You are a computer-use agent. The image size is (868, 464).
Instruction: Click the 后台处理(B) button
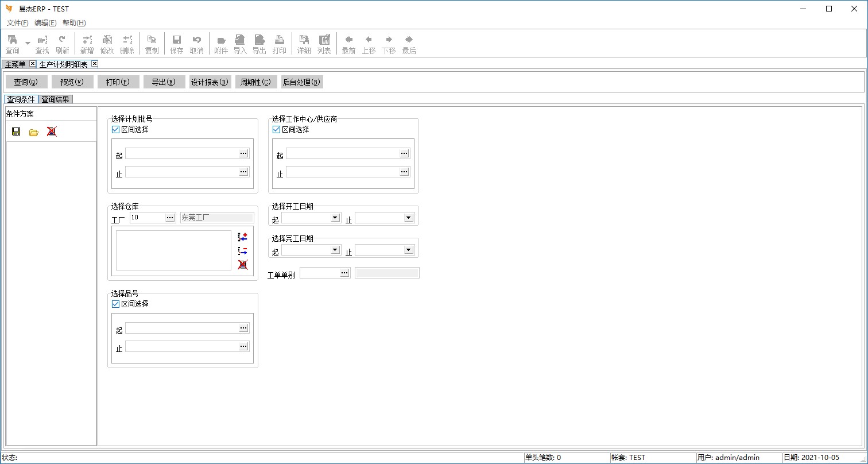[x=302, y=82]
